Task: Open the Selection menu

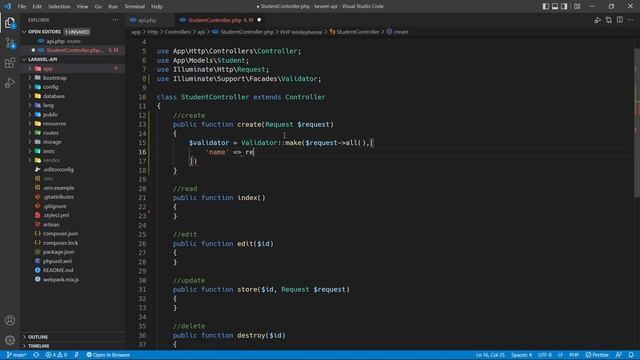Action: [59, 7]
